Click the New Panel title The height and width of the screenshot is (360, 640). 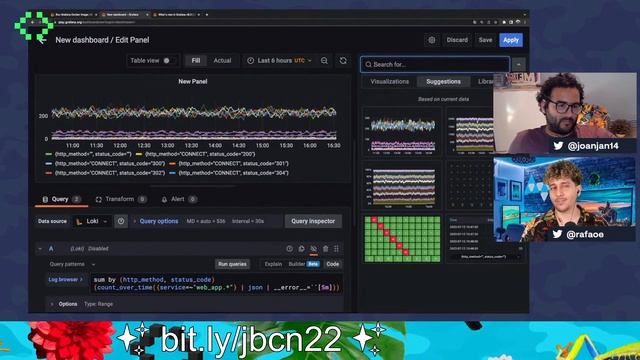click(x=193, y=82)
